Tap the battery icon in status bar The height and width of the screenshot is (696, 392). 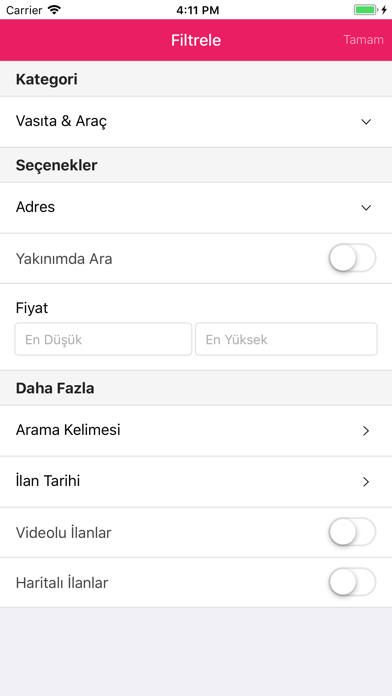pos(366,10)
